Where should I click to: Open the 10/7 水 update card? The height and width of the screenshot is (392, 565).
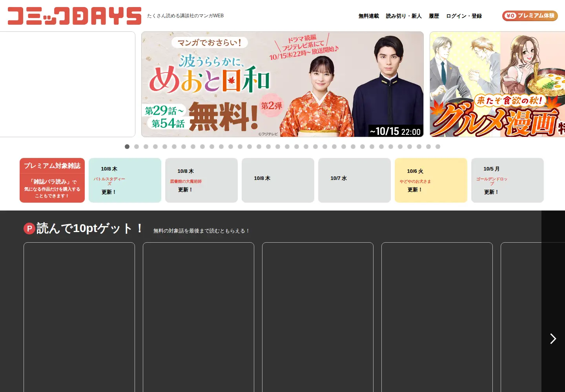click(x=354, y=180)
